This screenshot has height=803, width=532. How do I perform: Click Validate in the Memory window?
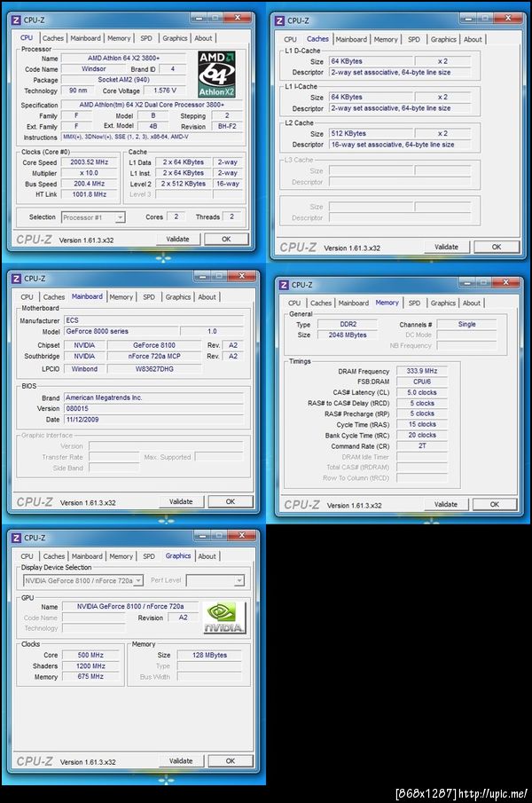pyautogui.click(x=445, y=505)
